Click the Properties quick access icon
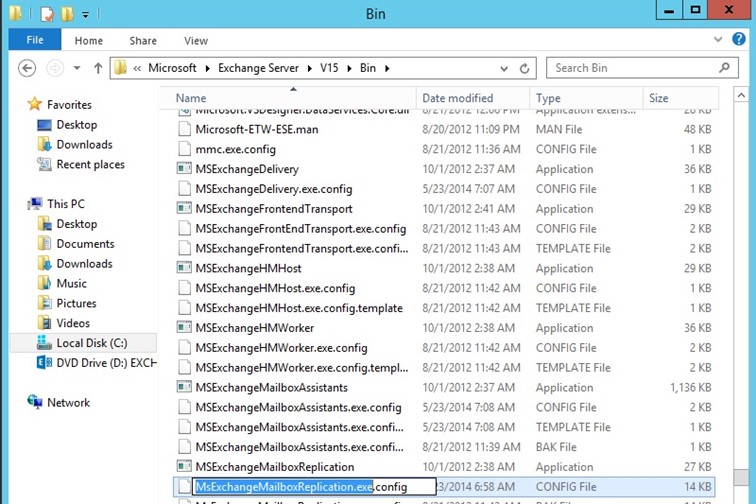This screenshot has width=756, height=504. 47,14
